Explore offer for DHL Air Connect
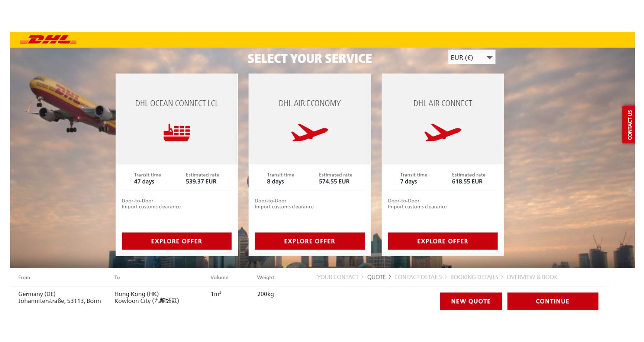Screen dimensions: 644x342 point(443,241)
